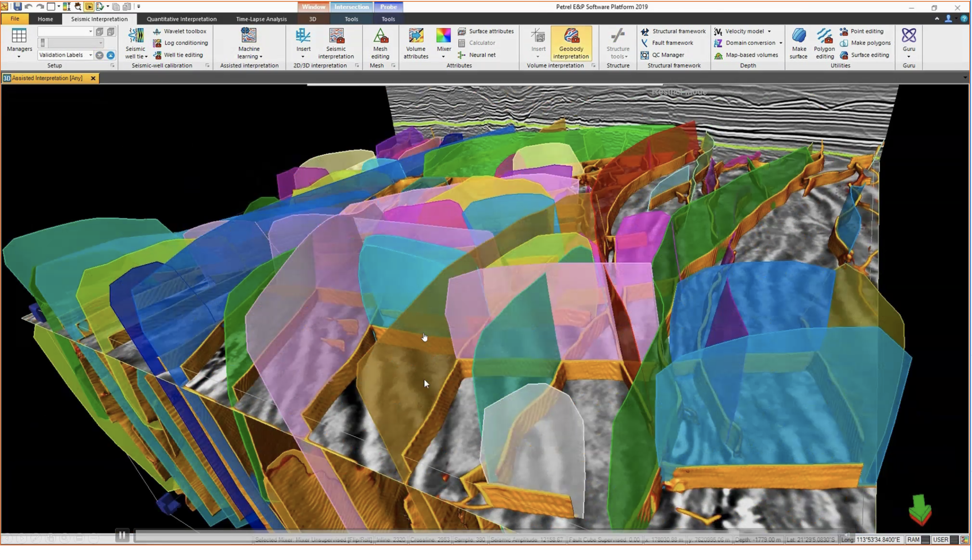This screenshot has height=560, width=972.
Task: Switch to Quantitative Interpretation tab
Action: [182, 19]
